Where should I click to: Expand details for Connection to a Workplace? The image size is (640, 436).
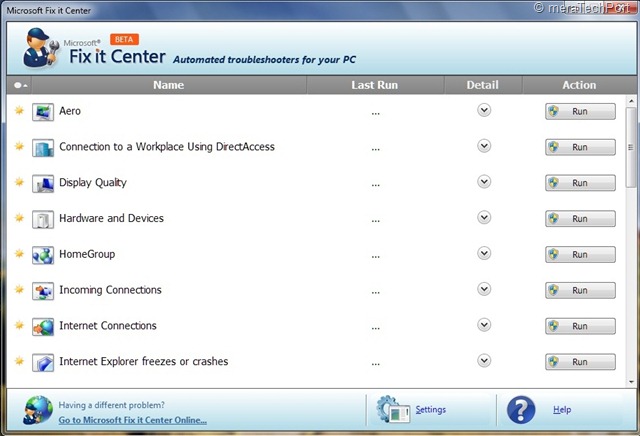[x=484, y=146]
